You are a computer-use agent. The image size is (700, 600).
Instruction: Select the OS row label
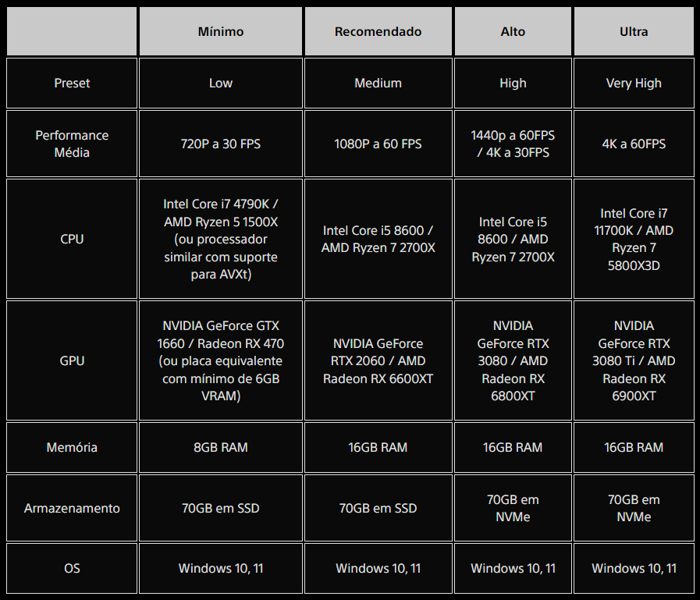point(72,568)
